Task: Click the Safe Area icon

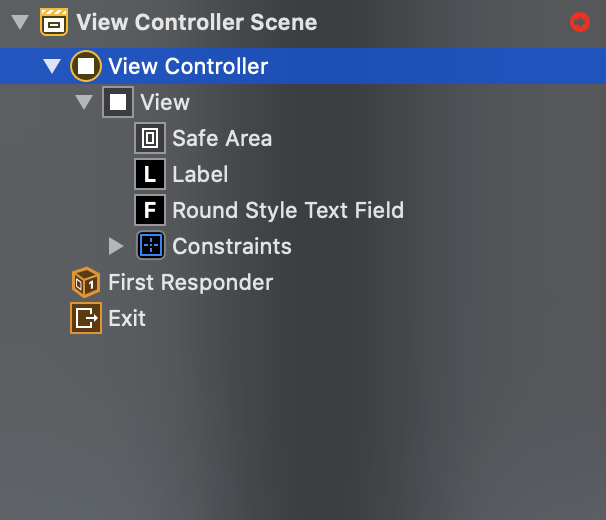Action: 150,138
